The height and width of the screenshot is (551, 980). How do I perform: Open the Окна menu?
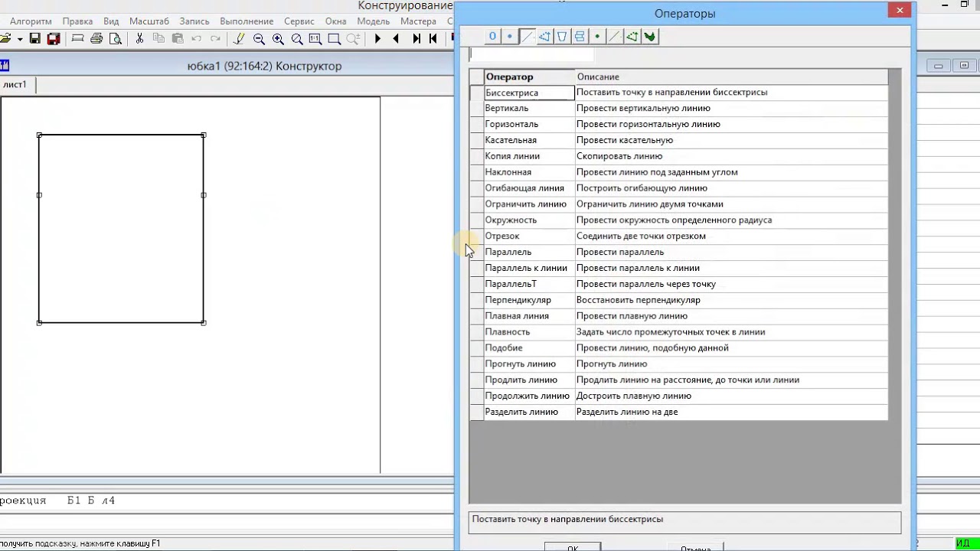click(x=335, y=21)
